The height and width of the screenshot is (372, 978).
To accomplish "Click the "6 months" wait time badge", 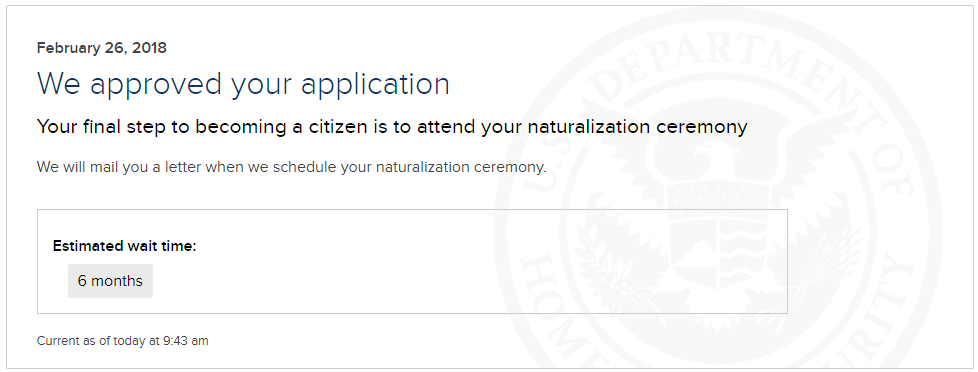I will (110, 281).
